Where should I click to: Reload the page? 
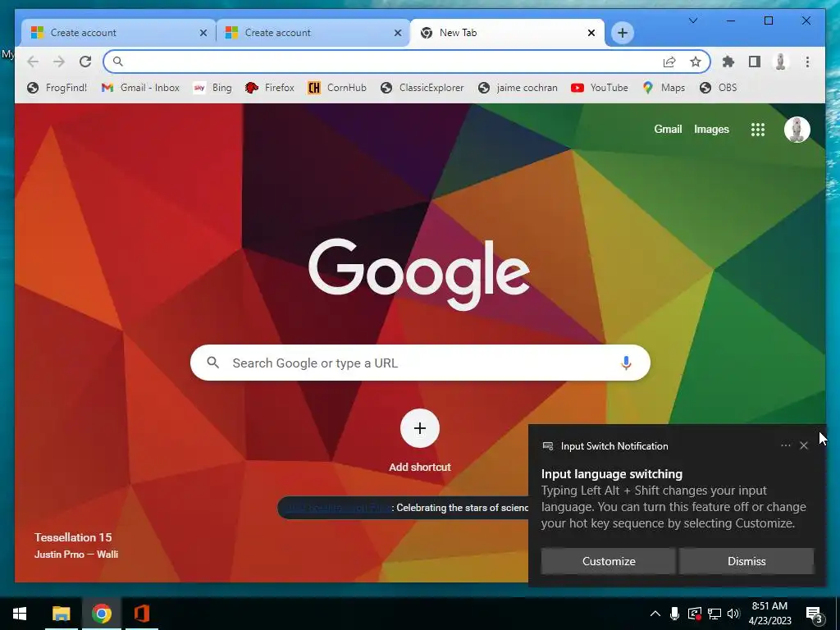pos(85,62)
